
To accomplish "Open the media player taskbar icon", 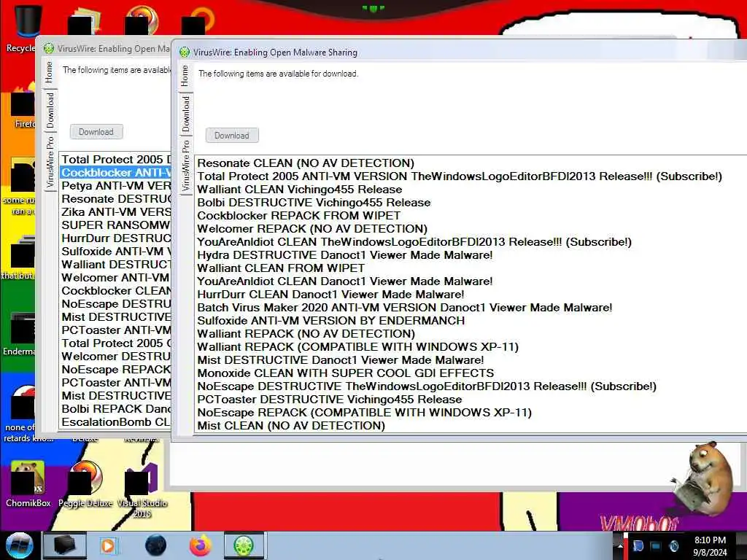I will (108, 545).
